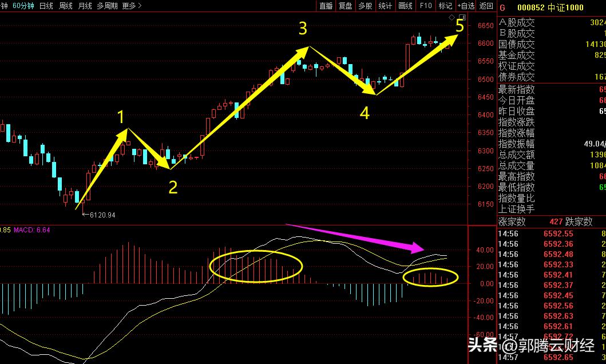Select tick row with price 6592.36
The width and height of the screenshot is (606, 364).
[552, 244]
